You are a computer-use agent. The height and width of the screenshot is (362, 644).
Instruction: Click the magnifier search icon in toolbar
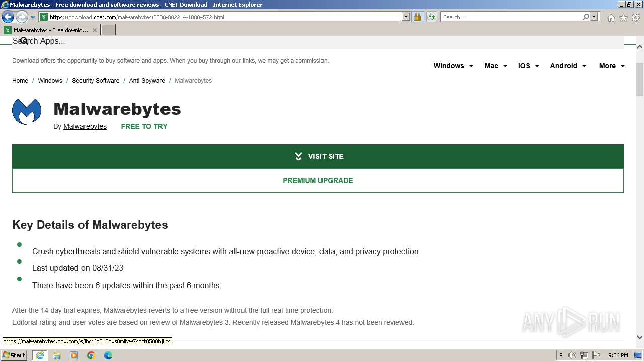click(x=586, y=17)
